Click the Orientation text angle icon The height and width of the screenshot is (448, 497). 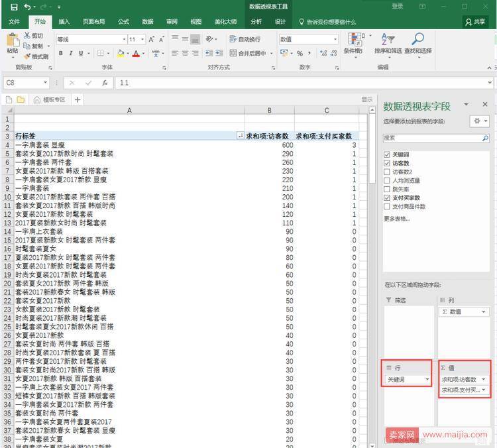pos(209,38)
